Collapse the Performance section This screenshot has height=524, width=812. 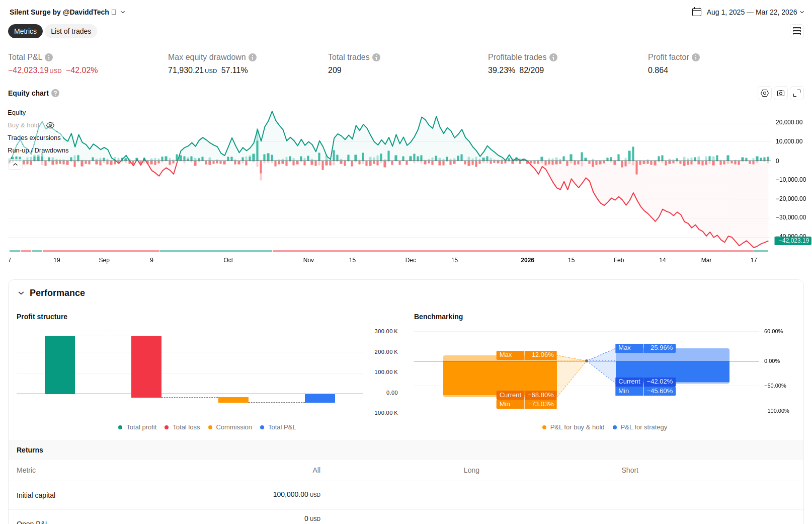click(x=21, y=293)
